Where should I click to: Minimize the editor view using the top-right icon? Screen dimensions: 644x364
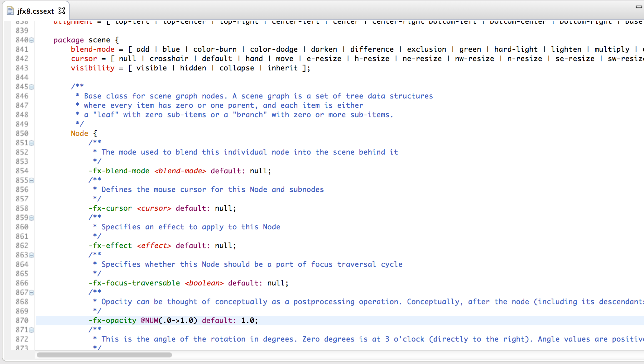click(639, 7)
